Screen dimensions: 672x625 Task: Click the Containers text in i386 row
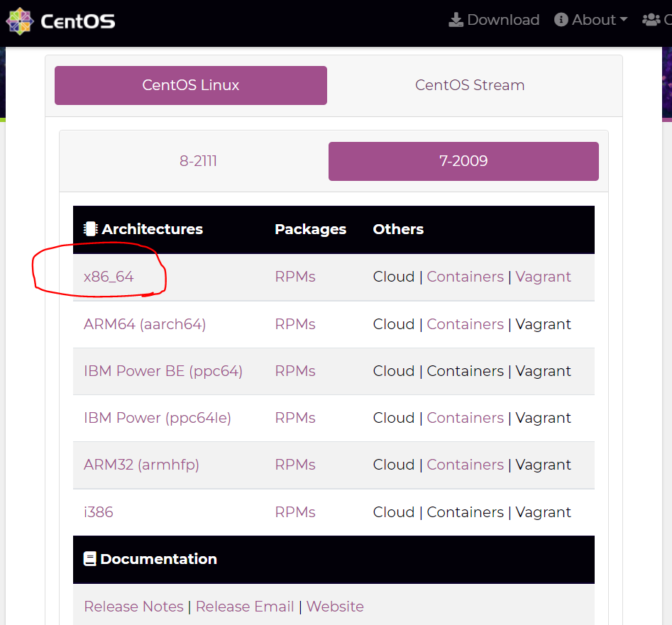coord(465,512)
